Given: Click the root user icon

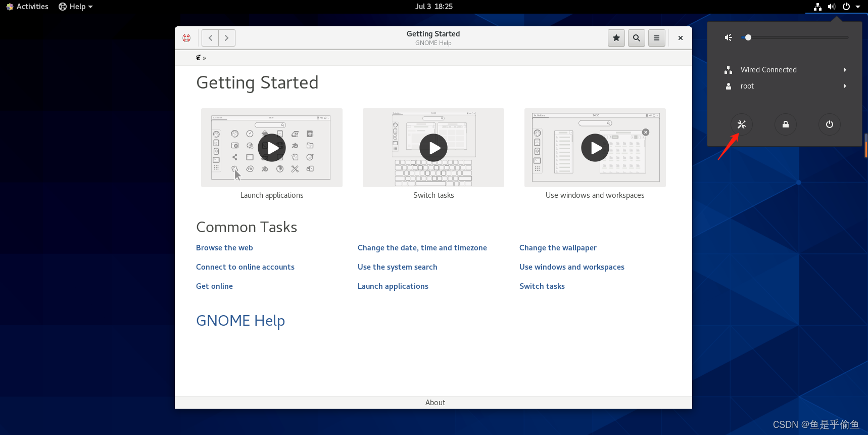Looking at the screenshot, I should pos(729,86).
